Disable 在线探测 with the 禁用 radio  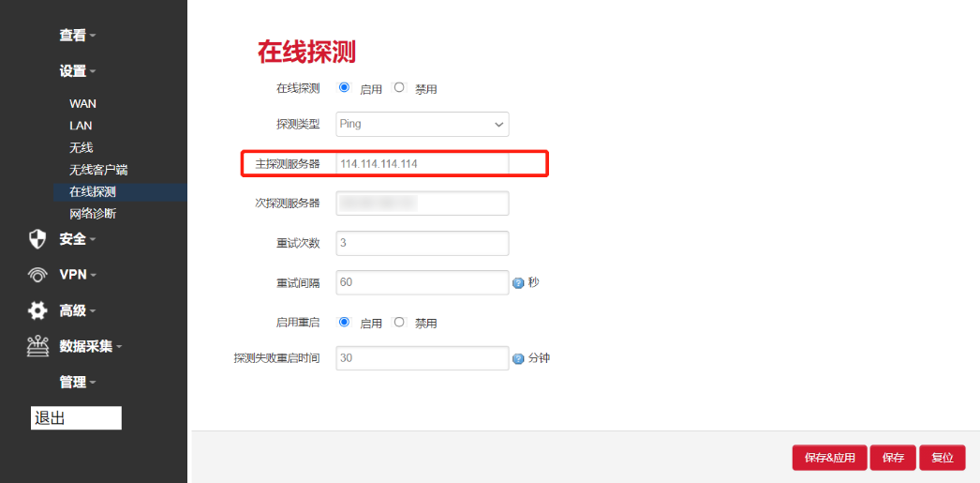point(399,87)
